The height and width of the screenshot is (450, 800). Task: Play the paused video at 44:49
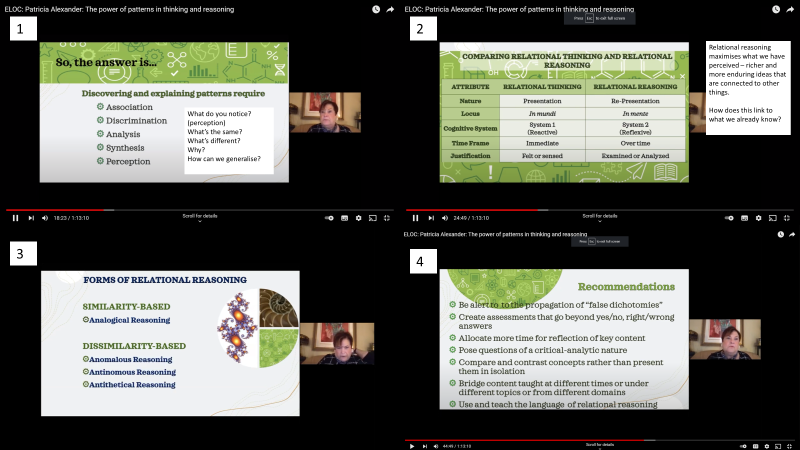point(412,446)
